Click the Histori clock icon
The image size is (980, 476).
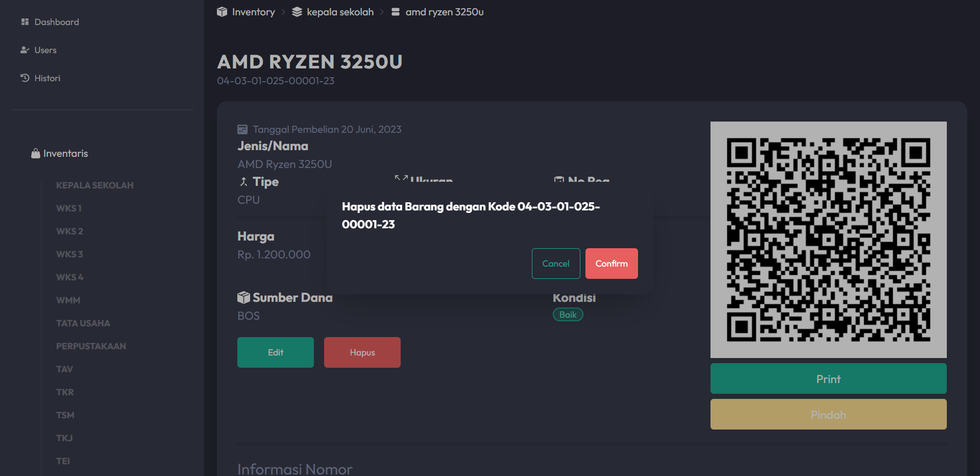(25, 78)
